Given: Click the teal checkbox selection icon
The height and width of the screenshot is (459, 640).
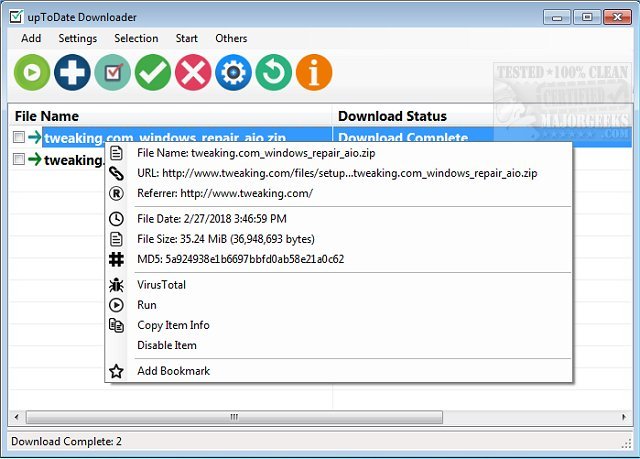Looking at the screenshot, I should tap(113, 73).
